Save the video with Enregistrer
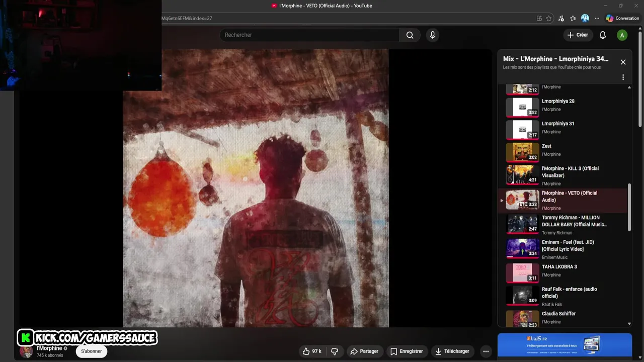 coord(407,351)
